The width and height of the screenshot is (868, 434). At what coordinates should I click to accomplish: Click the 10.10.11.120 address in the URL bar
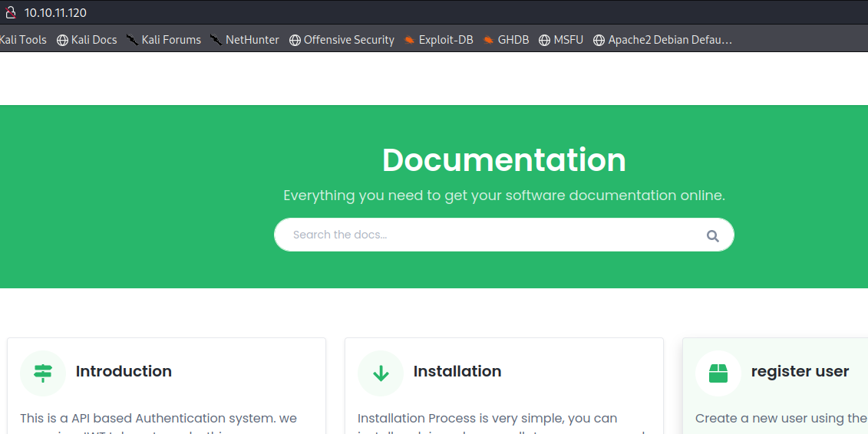55,12
